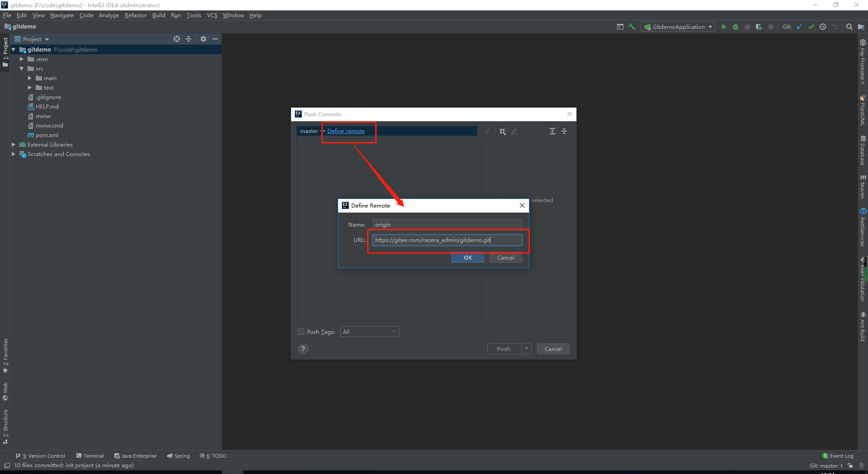Expand the .mvn folder
868x474 pixels.
click(21, 59)
